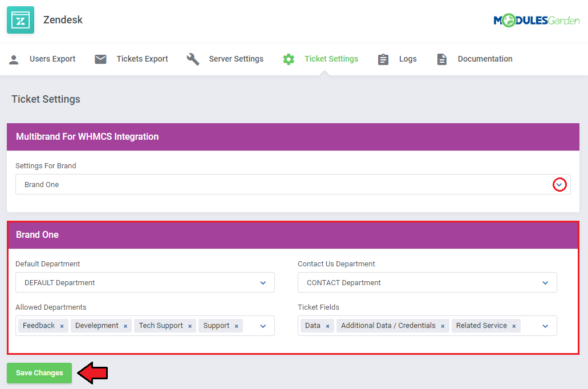Open the DEFAULT Department combo box
This screenshot has width=588, height=389.
coord(145,282)
